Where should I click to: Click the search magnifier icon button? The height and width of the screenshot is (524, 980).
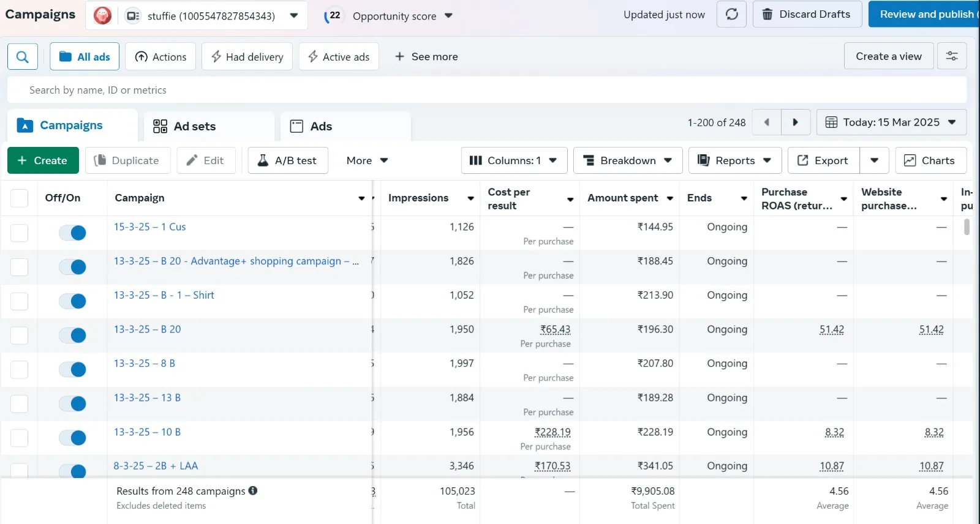point(23,56)
